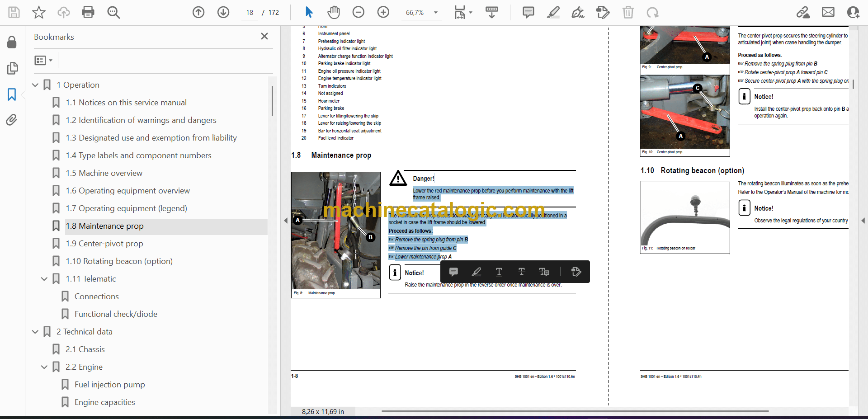Click the current page number field

[250, 13]
